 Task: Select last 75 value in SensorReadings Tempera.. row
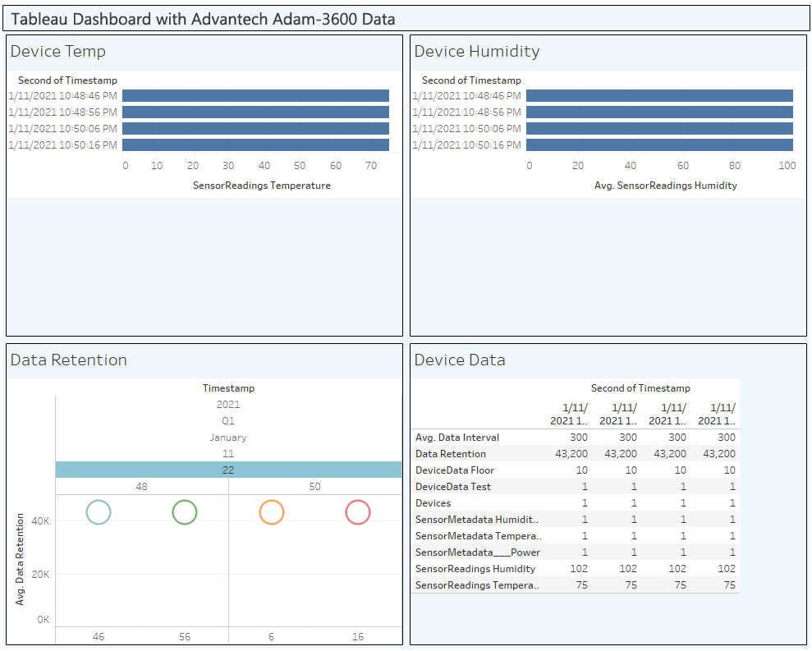point(730,585)
